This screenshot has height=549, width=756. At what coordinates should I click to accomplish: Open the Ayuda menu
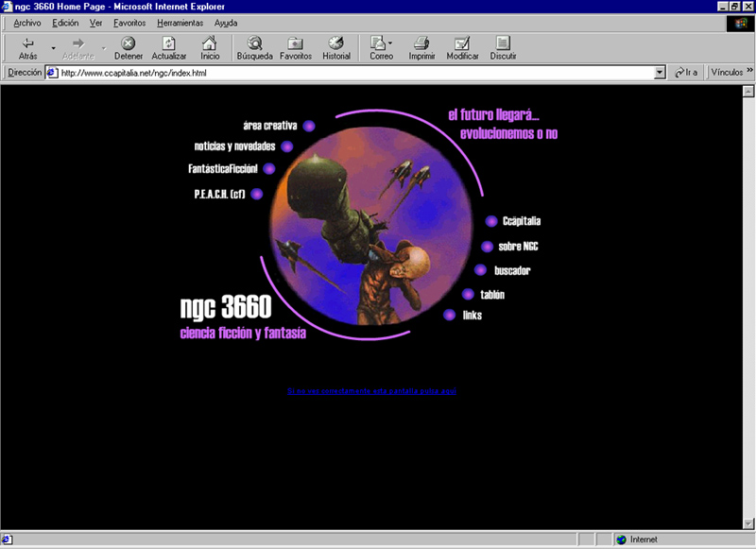(226, 23)
